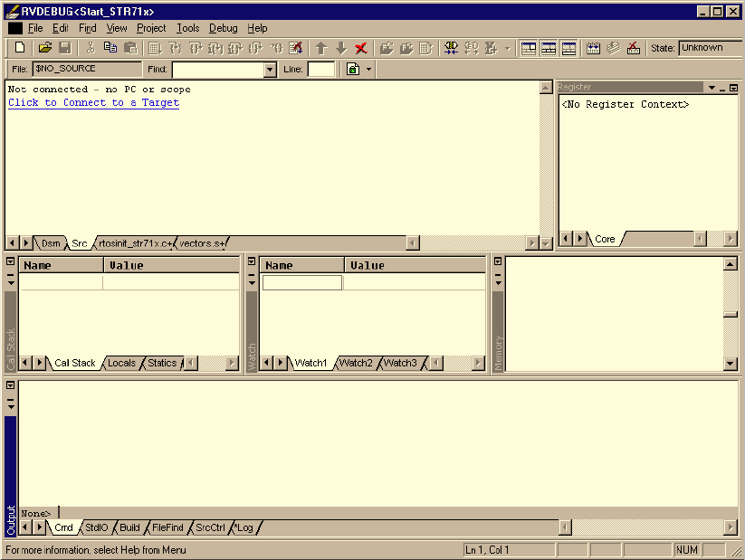Click the Line number input field

(320, 70)
